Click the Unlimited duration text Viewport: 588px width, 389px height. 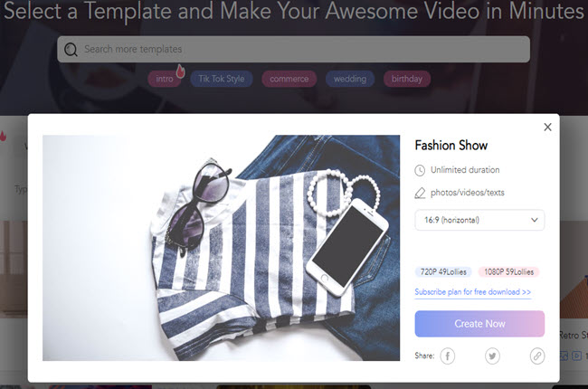465,170
